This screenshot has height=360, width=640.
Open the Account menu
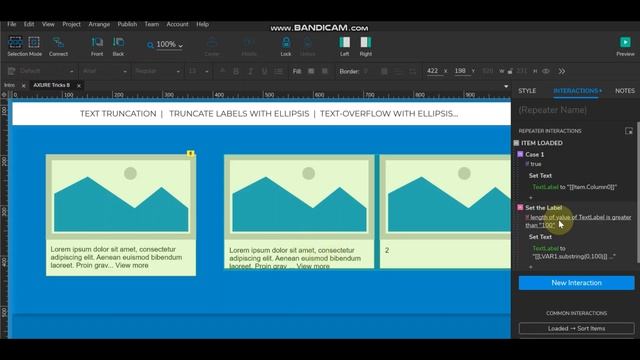(177, 24)
